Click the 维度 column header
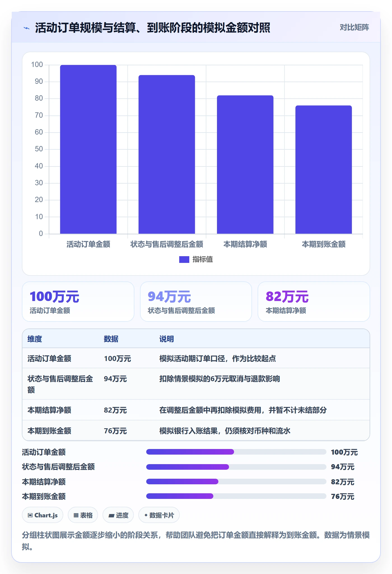 35,339
